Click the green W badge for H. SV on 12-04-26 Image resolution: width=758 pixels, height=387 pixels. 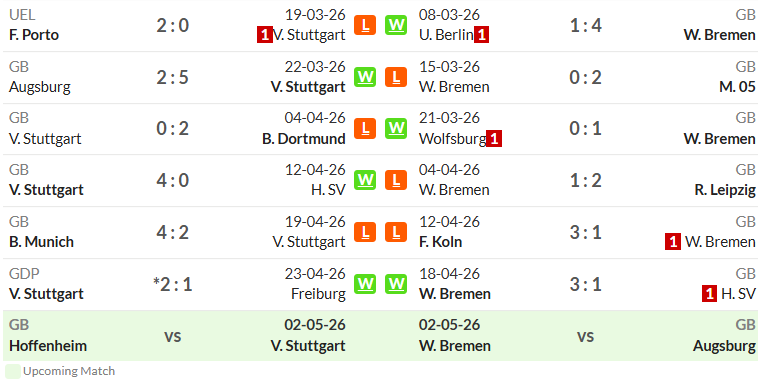point(365,180)
